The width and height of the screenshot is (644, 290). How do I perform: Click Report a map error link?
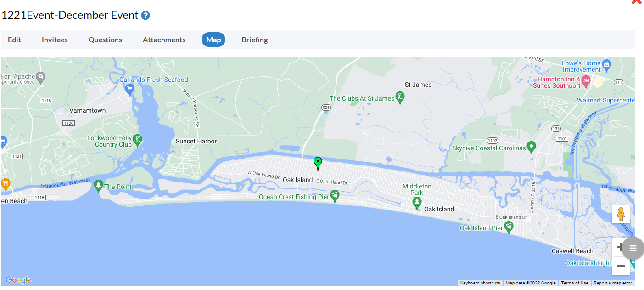coord(613,283)
